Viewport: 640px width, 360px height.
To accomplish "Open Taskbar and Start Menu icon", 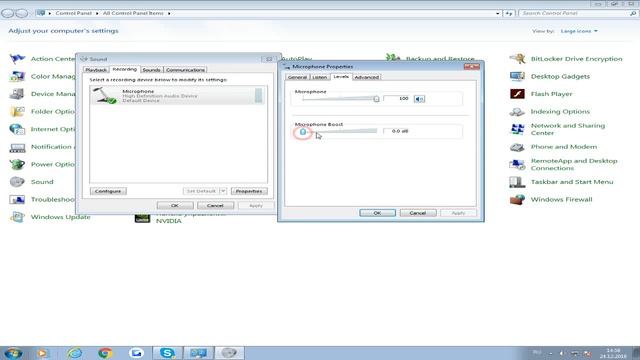I will (517, 182).
